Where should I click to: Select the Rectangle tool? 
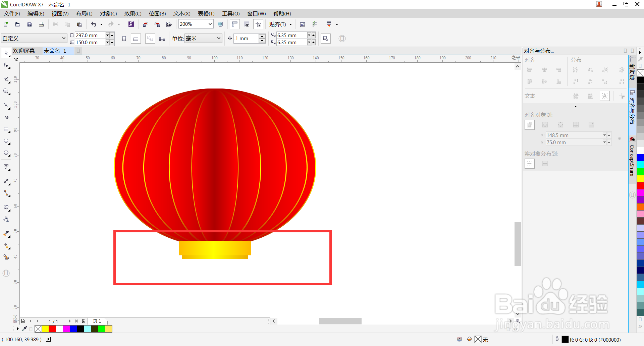(x=6, y=129)
